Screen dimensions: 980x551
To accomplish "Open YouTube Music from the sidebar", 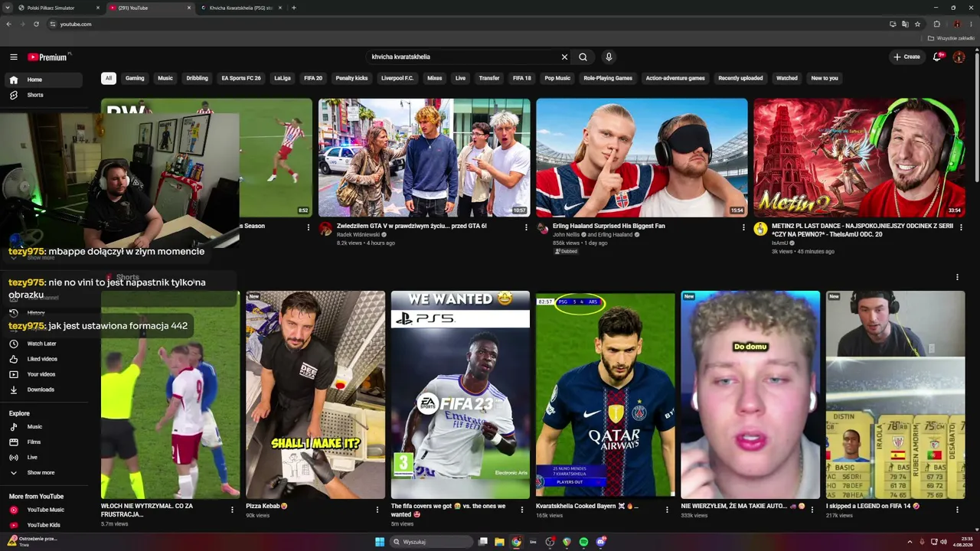I will click(44, 510).
